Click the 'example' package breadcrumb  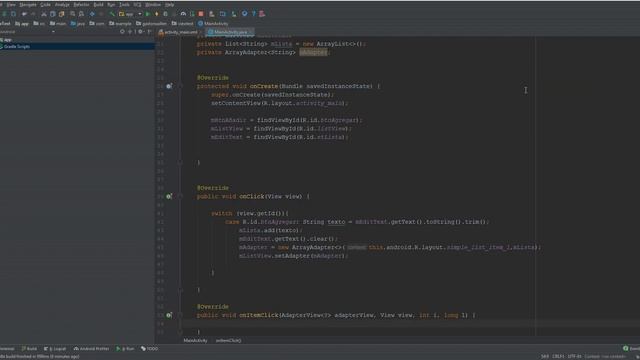[x=120, y=24]
